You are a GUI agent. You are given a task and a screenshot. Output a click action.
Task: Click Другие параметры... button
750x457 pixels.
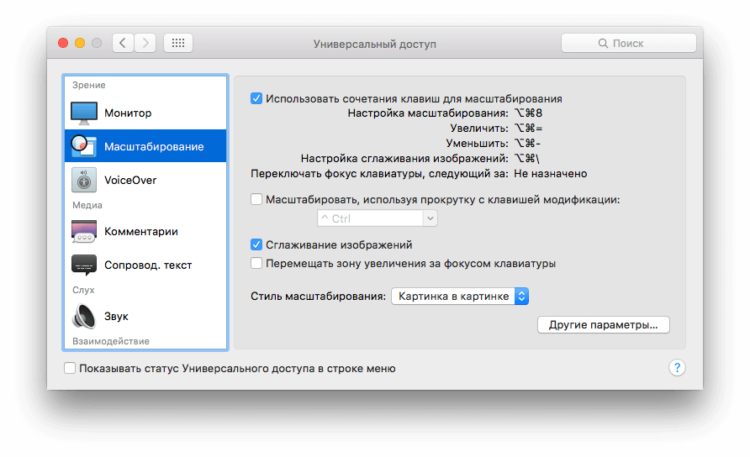(x=603, y=325)
